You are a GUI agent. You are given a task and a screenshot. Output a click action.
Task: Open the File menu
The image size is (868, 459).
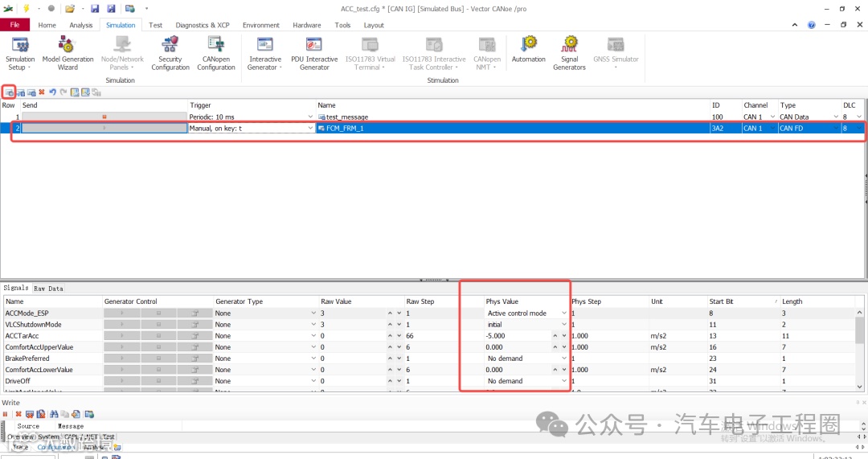coord(15,25)
